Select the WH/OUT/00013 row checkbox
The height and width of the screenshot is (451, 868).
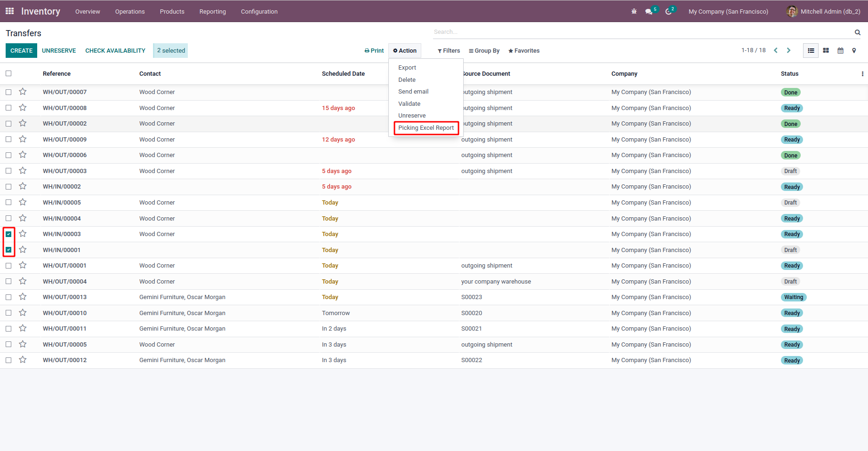point(8,297)
